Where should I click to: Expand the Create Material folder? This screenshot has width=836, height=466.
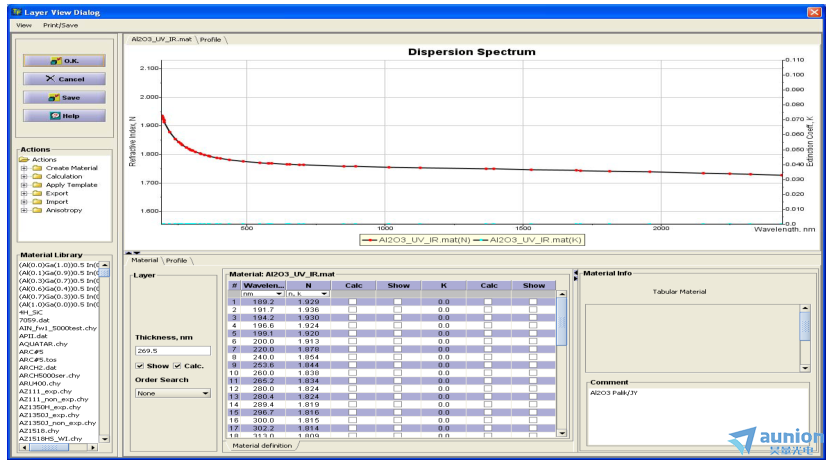tap(24, 168)
